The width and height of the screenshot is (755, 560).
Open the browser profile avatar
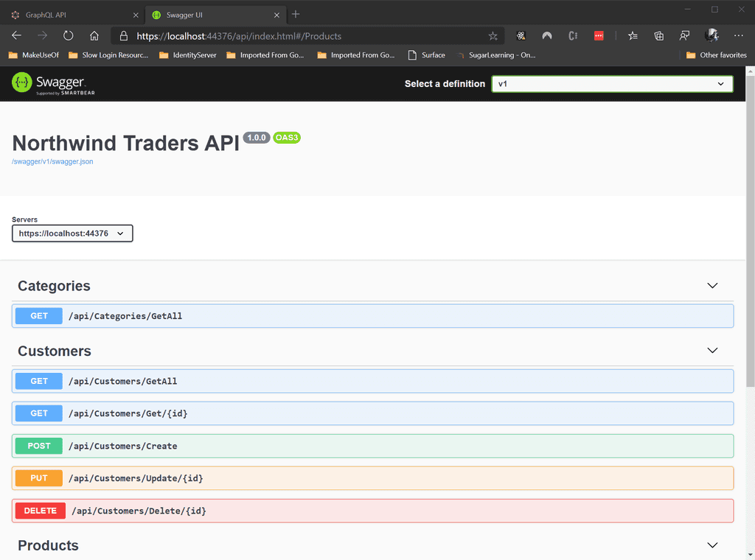point(711,35)
